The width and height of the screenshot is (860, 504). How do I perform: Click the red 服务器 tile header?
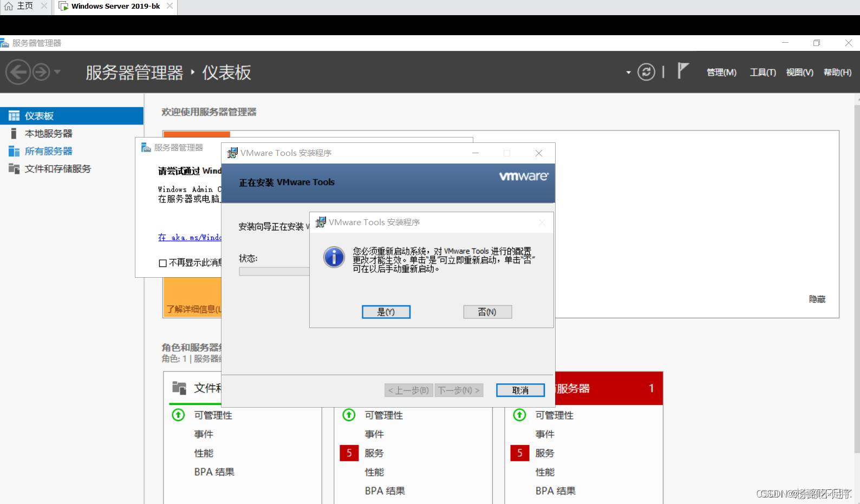[x=609, y=388]
